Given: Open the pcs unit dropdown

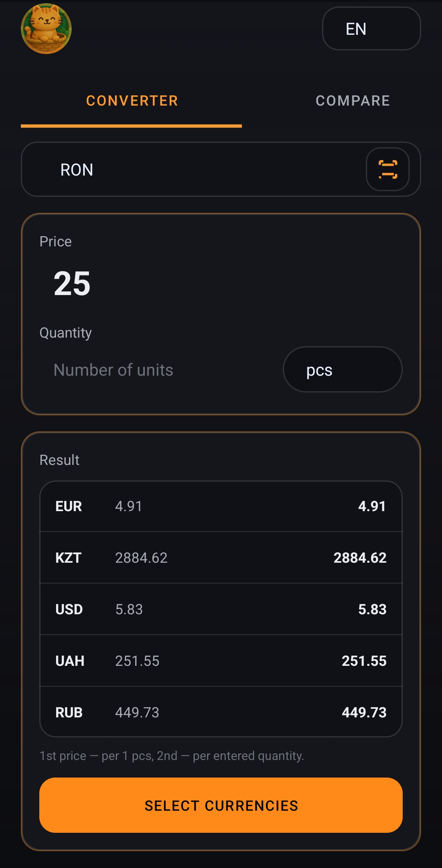Looking at the screenshot, I should [x=342, y=370].
